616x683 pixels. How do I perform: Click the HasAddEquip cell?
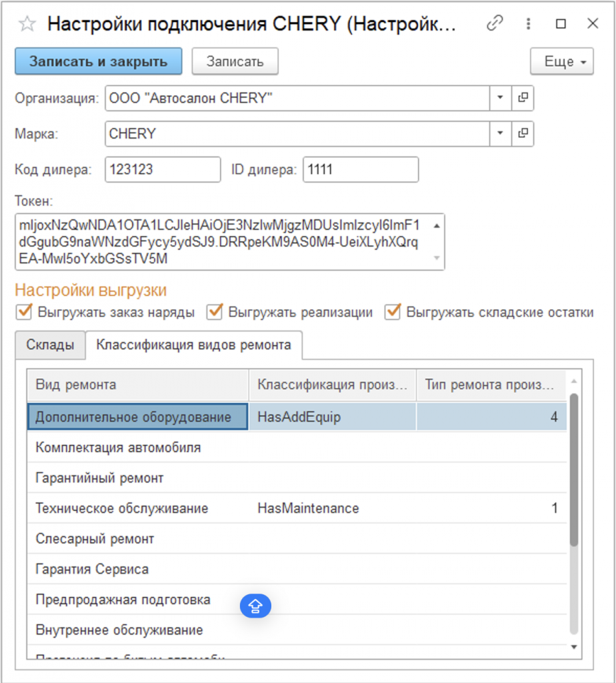[333, 417]
